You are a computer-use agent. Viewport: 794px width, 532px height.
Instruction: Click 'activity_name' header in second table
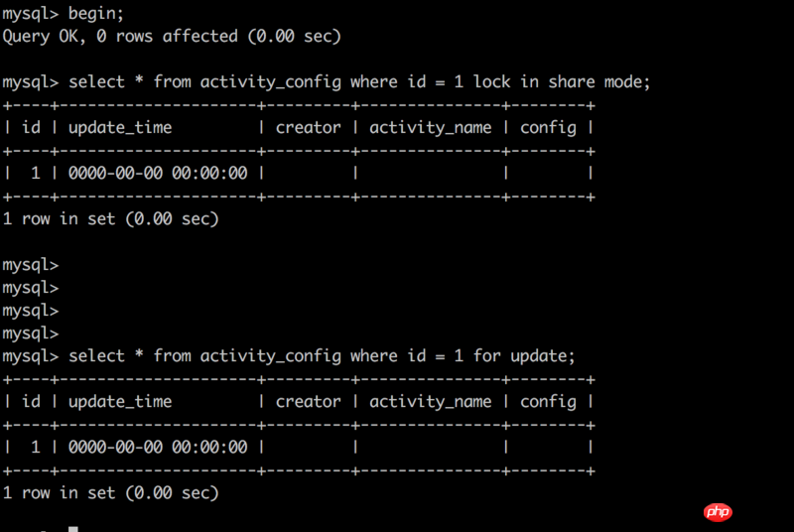pos(431,401)
